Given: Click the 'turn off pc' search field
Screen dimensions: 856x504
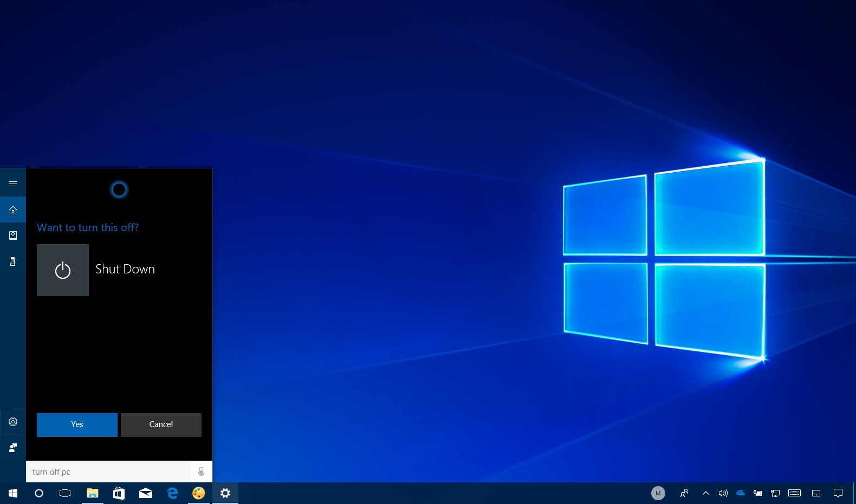Looking at the screenshot, I should 108,472.
